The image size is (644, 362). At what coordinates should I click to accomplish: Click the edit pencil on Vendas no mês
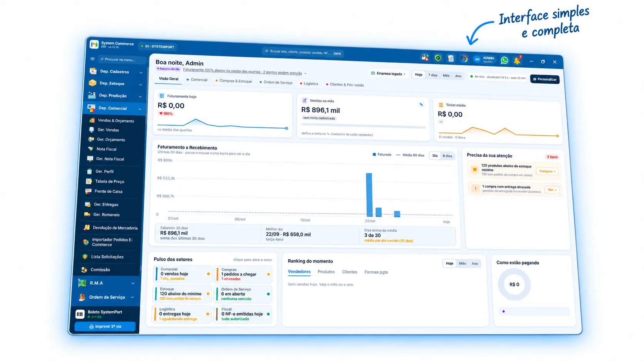coord(421,104)
